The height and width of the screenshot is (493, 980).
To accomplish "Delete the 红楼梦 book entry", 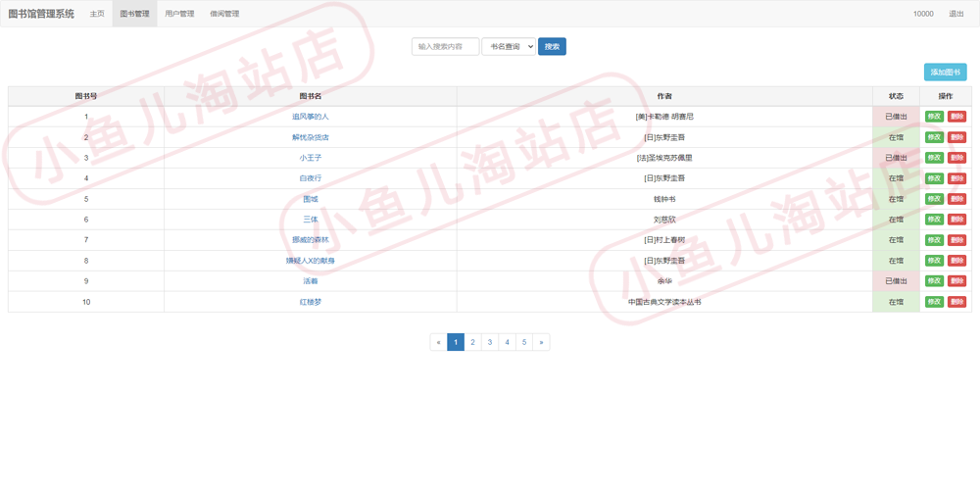I will point(956,303).
